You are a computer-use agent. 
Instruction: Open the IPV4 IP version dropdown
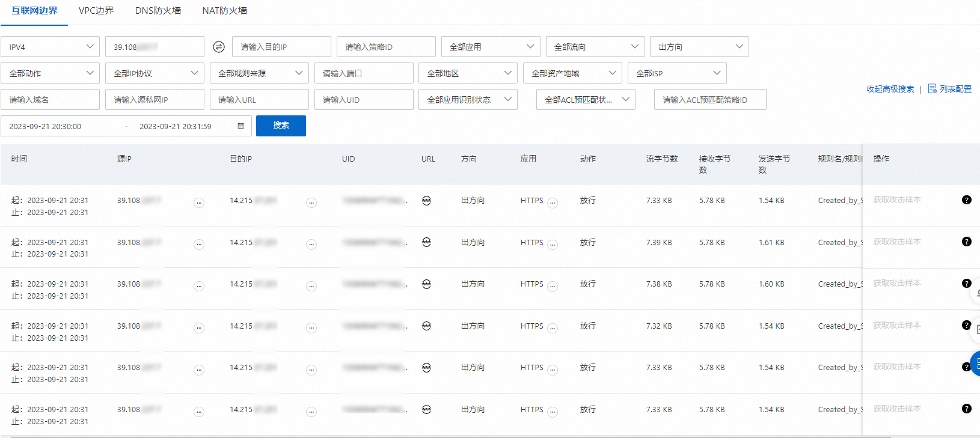tap(51, 47)
